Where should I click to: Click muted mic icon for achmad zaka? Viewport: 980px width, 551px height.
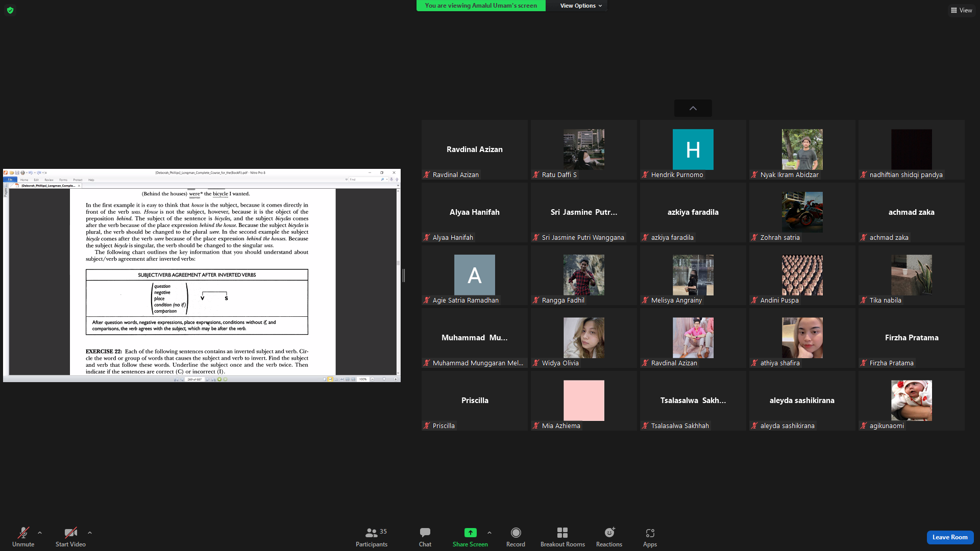tap(864, 237)
